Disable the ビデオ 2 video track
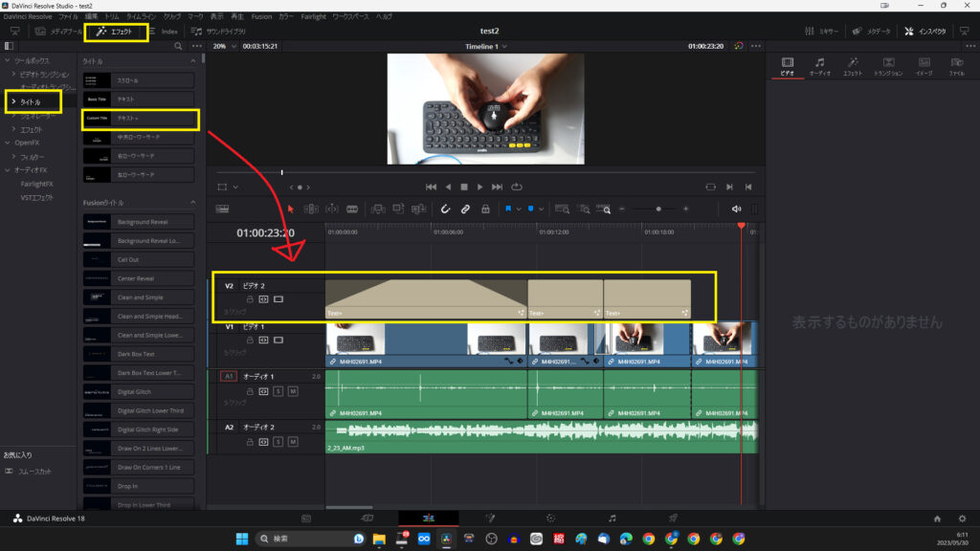Image resolution: width=980 pixels, height=551 pixels. click(278, 299)
